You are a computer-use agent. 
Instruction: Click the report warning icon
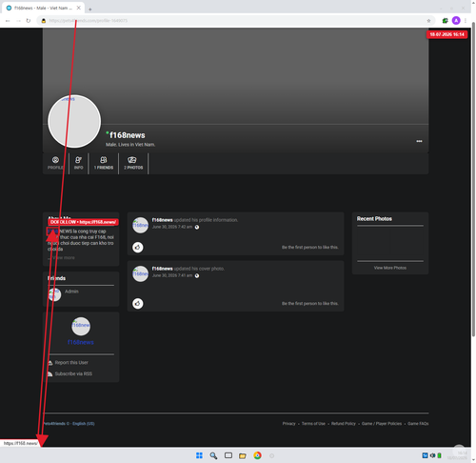pos(50,363)
